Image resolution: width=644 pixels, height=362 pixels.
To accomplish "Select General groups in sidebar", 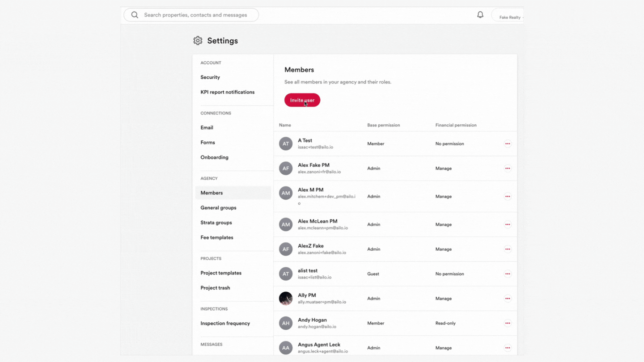I will click(x=218, y=208).
